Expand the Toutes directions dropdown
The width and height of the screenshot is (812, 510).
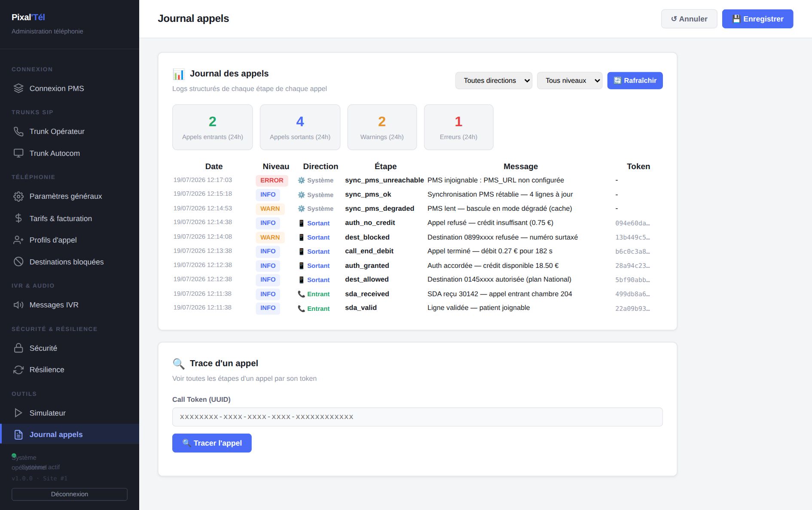tap(494, 81)
